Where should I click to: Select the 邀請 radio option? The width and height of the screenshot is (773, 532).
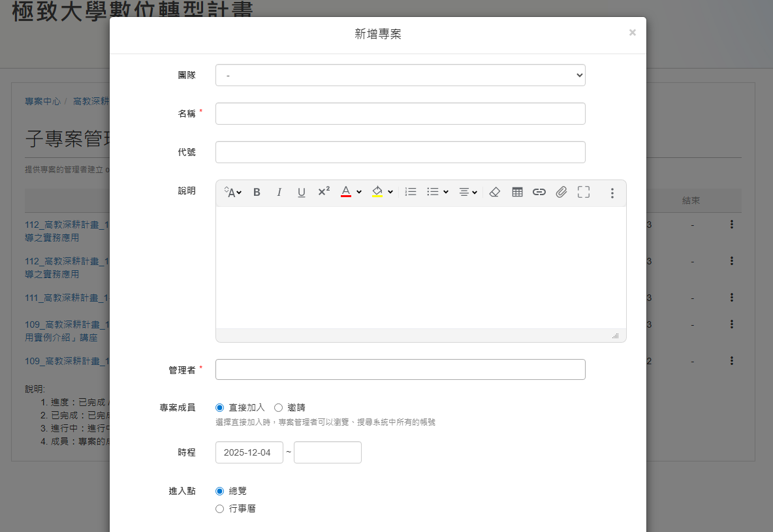click(x=278, y=407)
